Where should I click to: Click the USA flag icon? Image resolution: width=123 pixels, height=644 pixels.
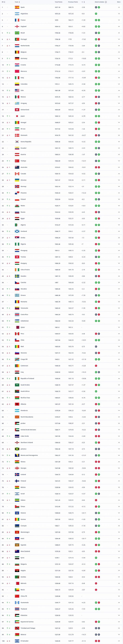coord(17,90)
